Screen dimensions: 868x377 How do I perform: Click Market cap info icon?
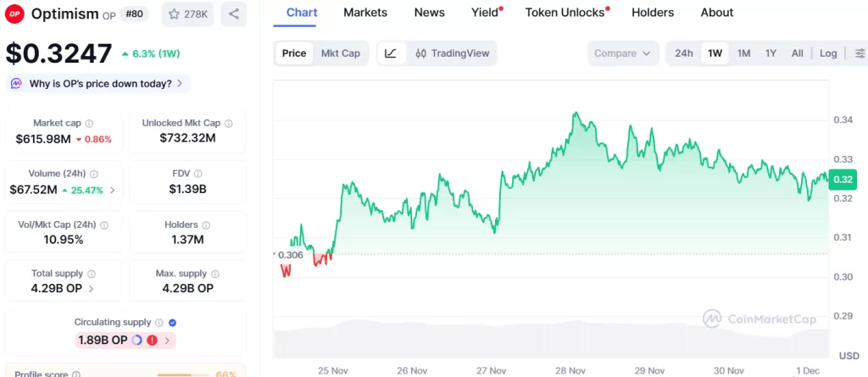click(89, 124)
